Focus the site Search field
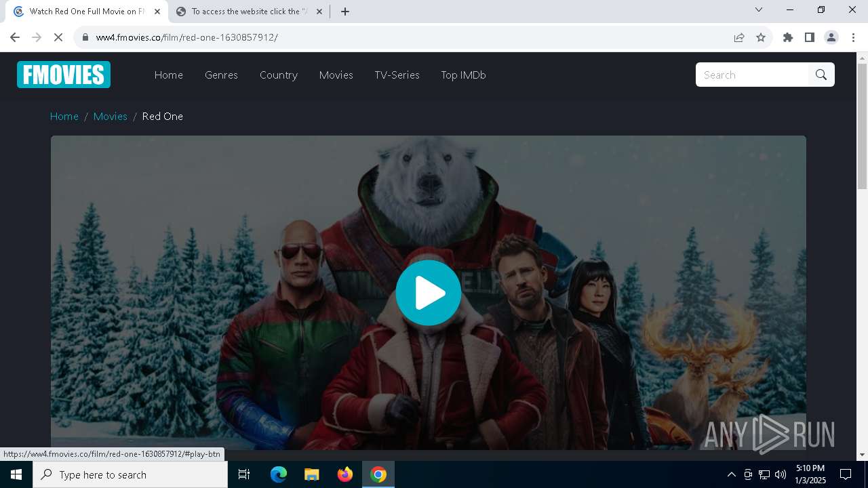This screenshot has height=488, width=868. pos(752,75)
